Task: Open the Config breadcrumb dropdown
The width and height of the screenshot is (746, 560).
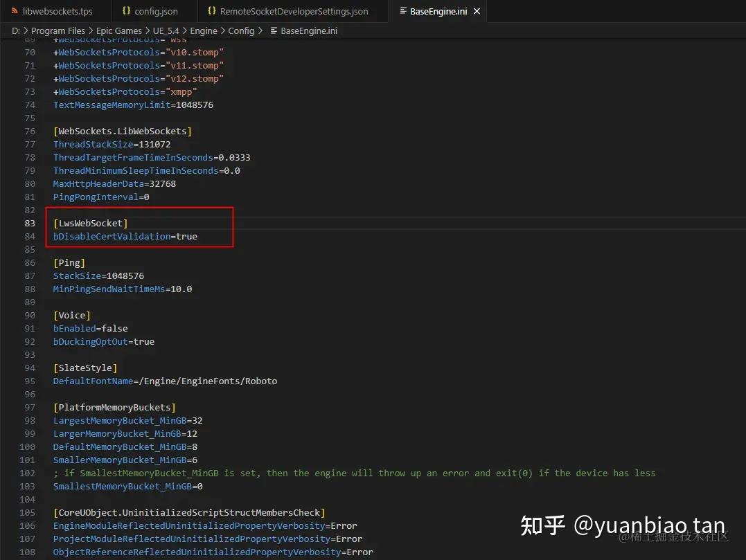Action: [x=241, y=30]
